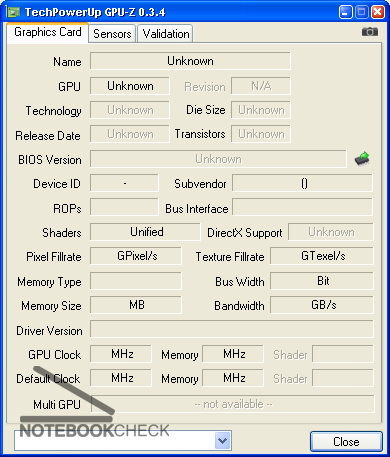Screen dimensions: 390x457
Task: Click the Technology field
Action: (x=130, y=110)
